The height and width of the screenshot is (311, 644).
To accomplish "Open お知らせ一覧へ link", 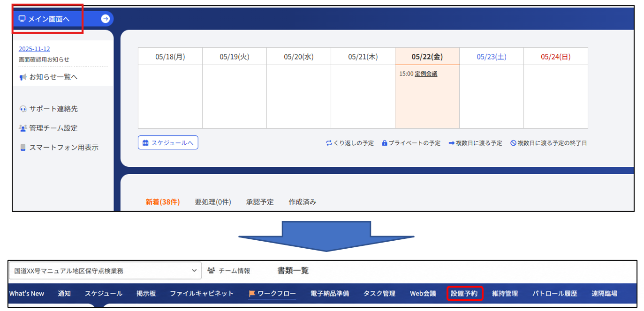I will click(x=53, y=77).
